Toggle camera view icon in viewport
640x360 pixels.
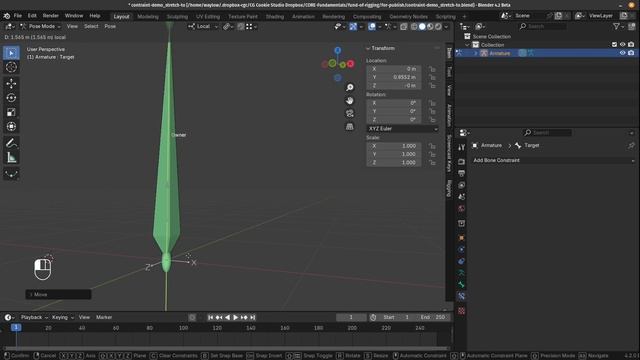click(350, 113)
